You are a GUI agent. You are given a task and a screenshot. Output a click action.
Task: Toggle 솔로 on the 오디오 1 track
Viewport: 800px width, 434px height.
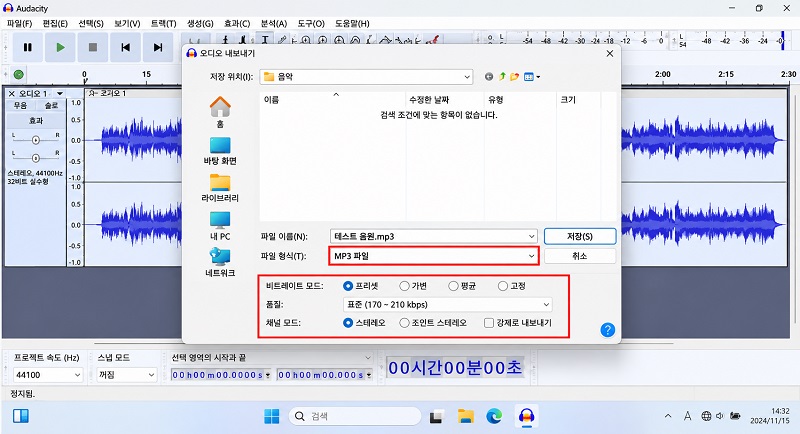pos(51,106)
